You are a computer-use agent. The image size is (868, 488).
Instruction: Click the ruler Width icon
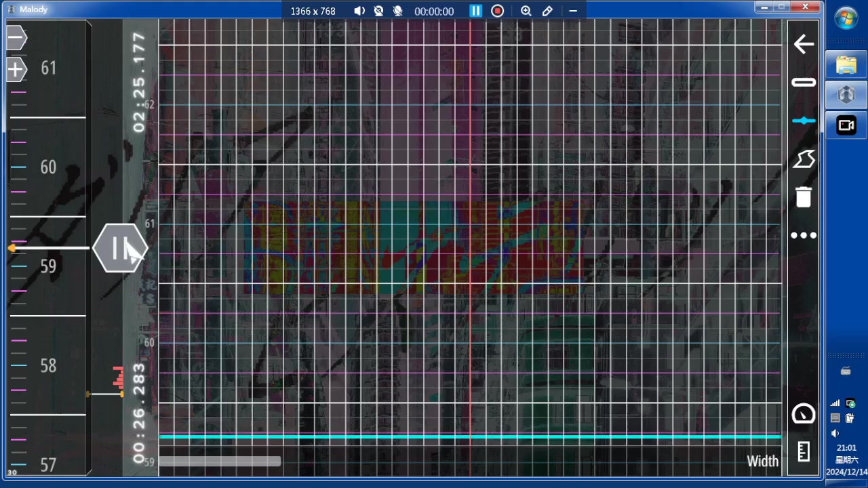coord(804,451)
